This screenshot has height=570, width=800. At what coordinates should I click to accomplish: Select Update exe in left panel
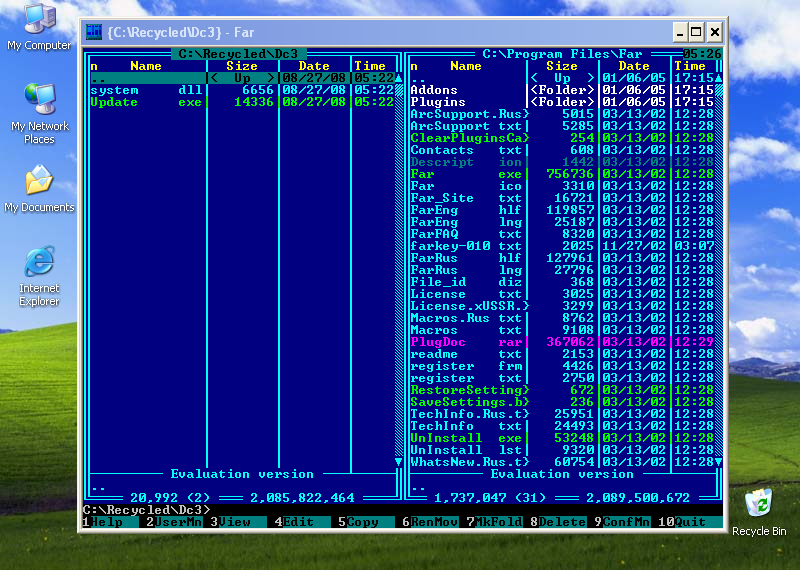point(114,102)
